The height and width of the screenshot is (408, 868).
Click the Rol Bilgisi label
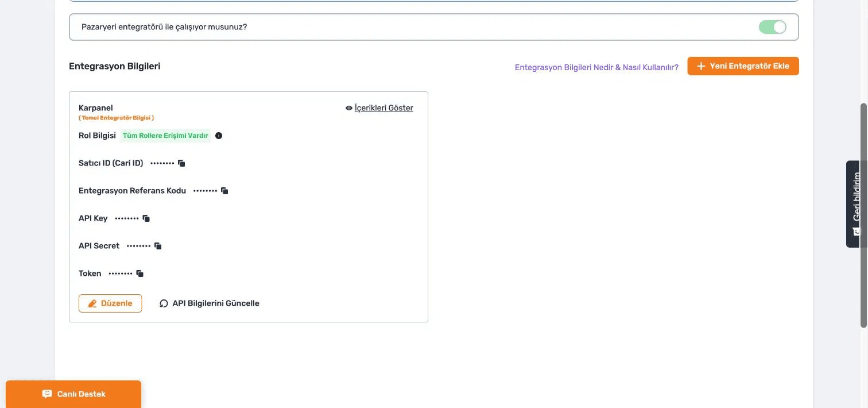(x=97, y=136)
